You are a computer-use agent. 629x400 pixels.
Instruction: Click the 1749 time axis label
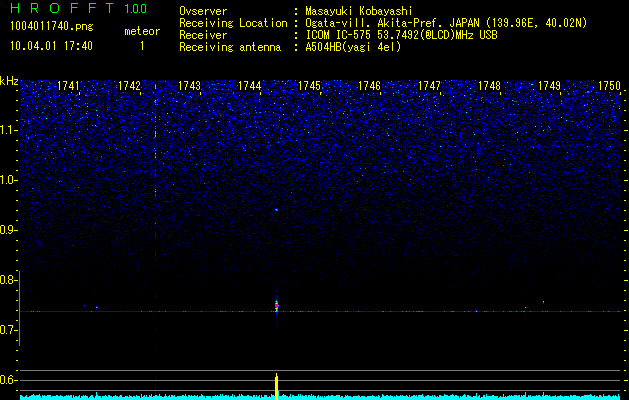[549, 85]
